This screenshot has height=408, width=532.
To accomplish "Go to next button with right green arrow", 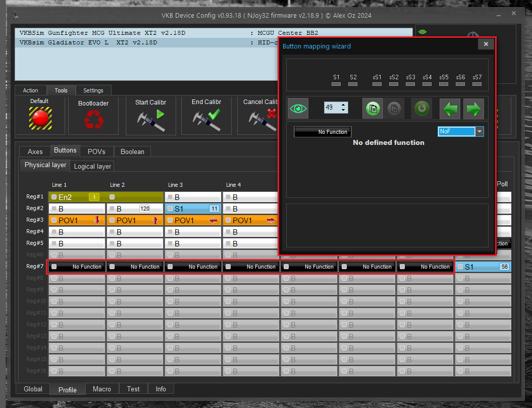I will coord(473,109).
